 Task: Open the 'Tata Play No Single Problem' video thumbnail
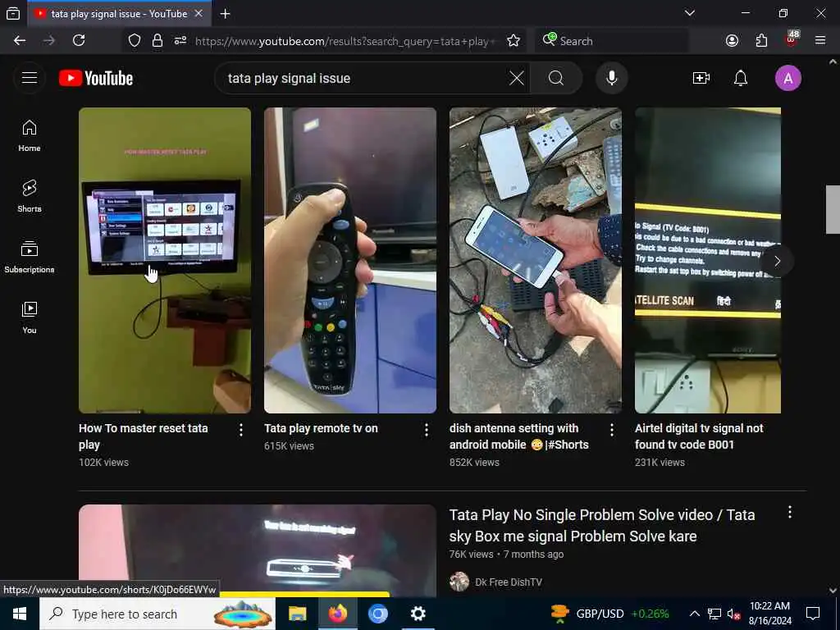[x=257, y=550]
